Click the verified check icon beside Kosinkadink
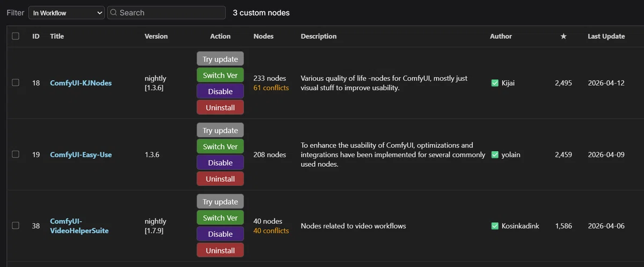The height and width of the screenshot is (267, 644). (495, 226)
